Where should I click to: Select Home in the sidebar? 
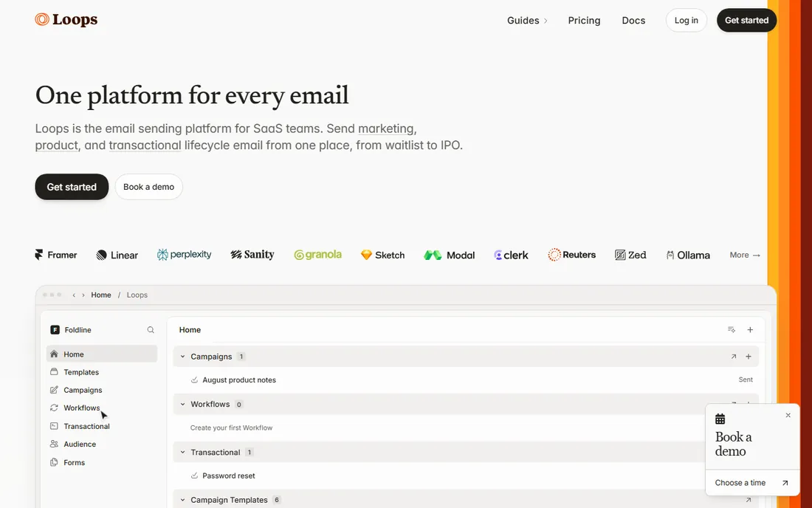[x=102, y=354]
